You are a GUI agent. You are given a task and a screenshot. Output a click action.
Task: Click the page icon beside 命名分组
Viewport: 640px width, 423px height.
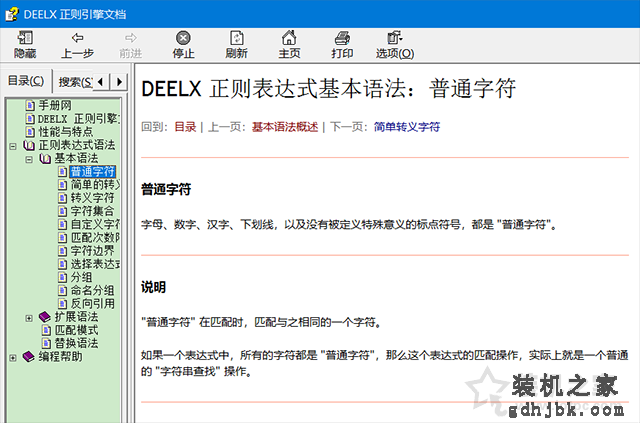coord(62,291)
